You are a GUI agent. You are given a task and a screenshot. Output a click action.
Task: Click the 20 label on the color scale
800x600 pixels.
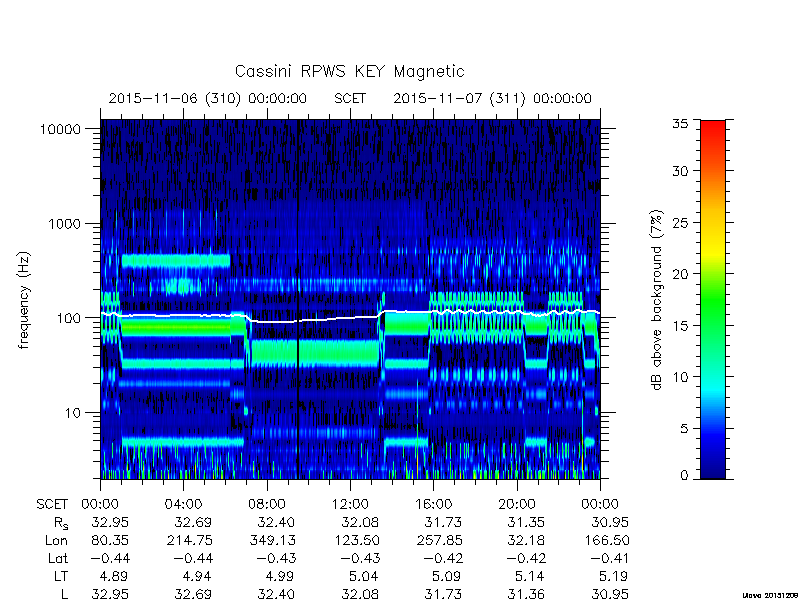pos(680,274)
